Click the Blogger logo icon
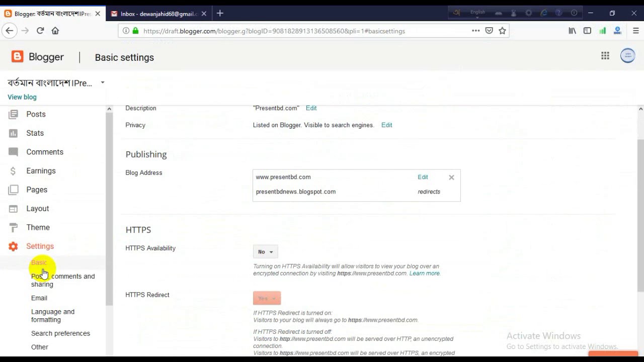This screenshot has width=644, height=362. tap(18, 57)
